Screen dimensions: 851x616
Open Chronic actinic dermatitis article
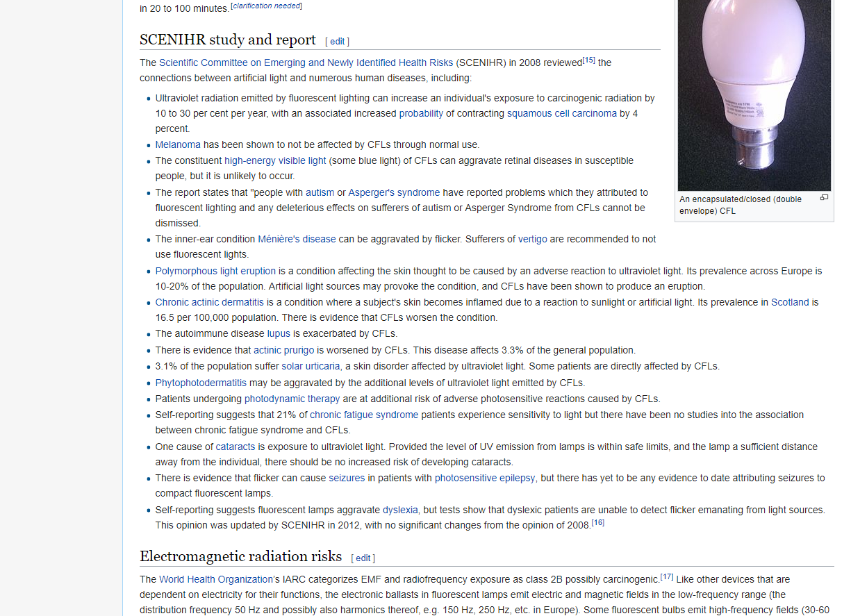point(210,302)
